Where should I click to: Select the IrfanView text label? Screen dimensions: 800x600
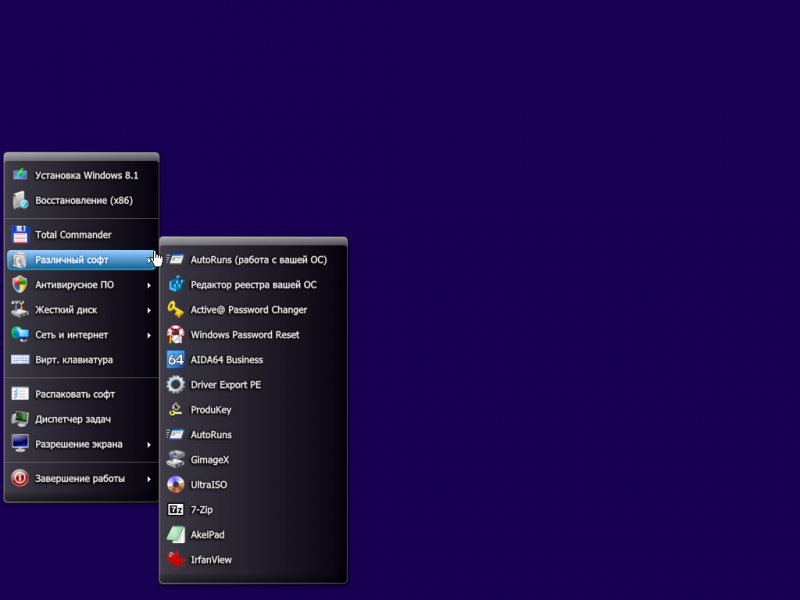pos(211,560)
